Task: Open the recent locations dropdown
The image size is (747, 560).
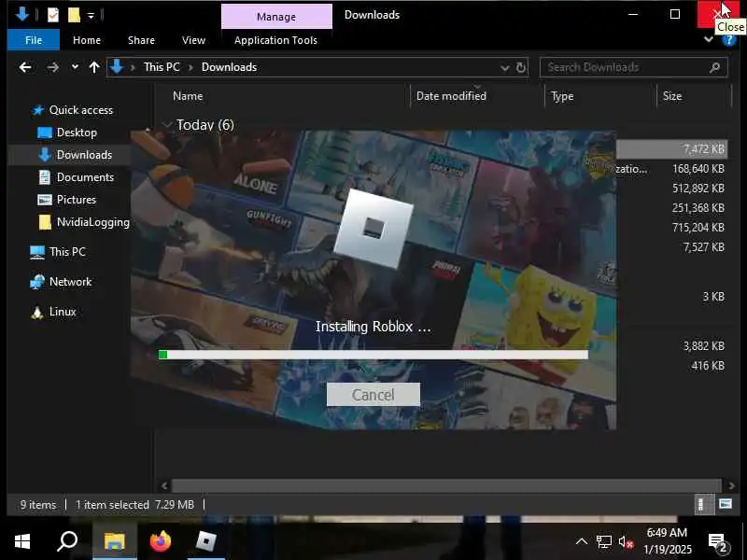Action: click(x=75, y=67)
